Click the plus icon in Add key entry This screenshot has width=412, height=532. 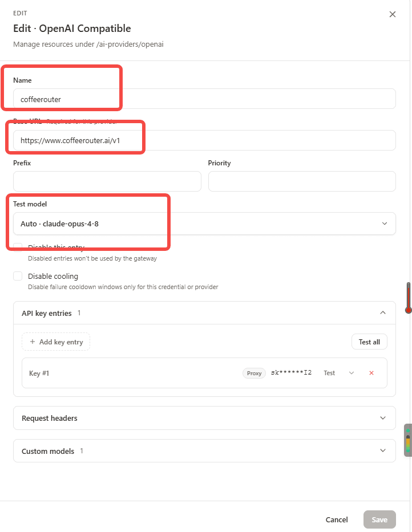coord(33,342)
